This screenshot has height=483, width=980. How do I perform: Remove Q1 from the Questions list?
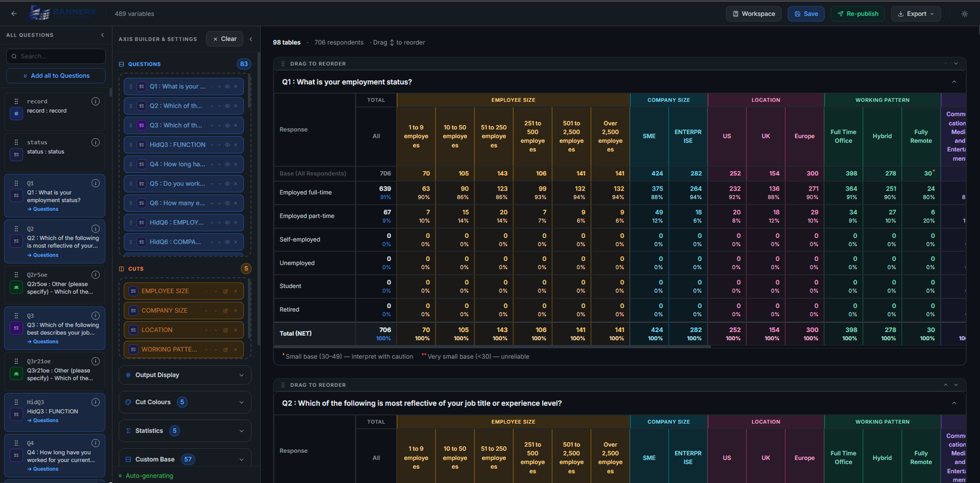coord(236,86)
